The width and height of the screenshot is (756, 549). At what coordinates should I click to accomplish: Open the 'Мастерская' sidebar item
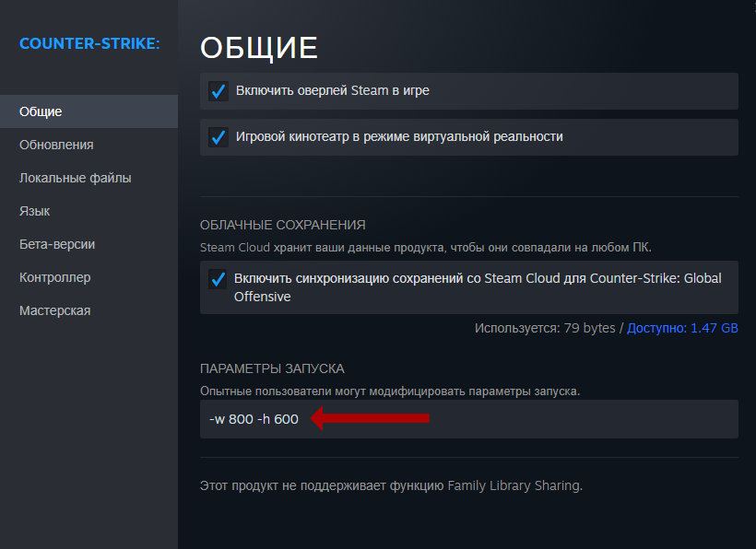[x=55, y=310]
